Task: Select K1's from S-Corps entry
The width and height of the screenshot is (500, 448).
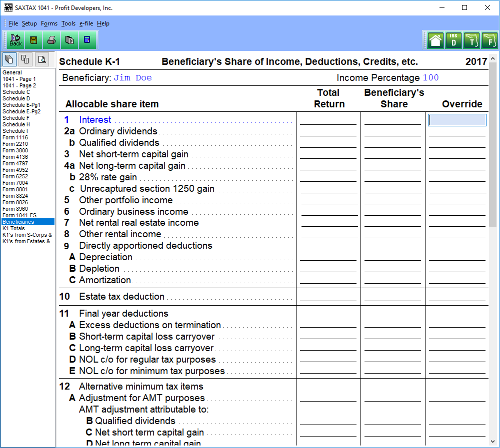Action: (x=28, y=235)
